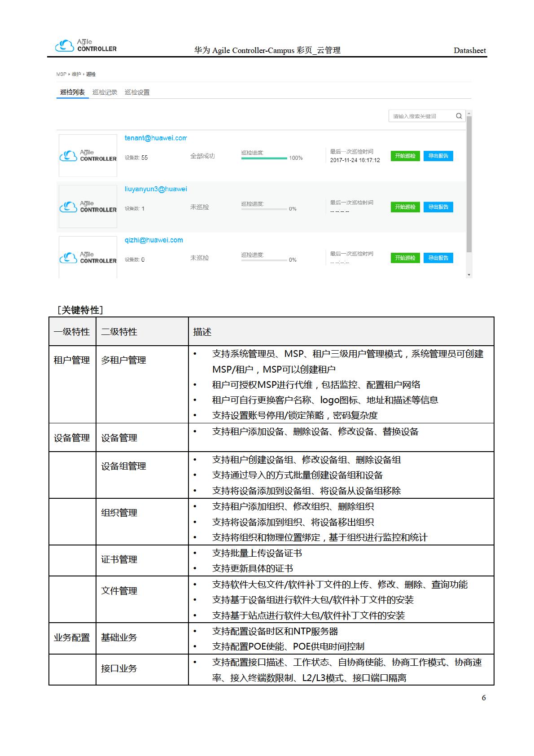Image resolution: width=534 pixels, height=756 pixels.
Task: Open liuyanyun3@huawei tenant link
Action: 156,189
